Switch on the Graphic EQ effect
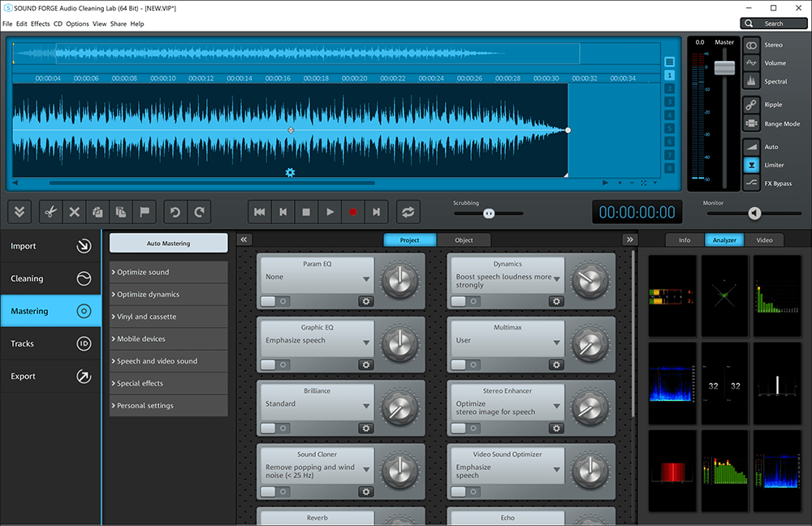The width and height of the screenshot is (812, 526). point(274,365)
